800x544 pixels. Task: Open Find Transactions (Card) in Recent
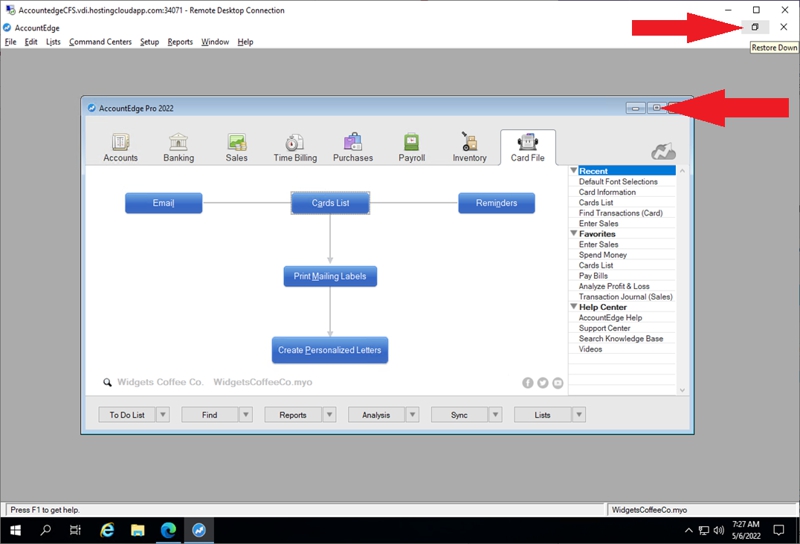pyautogui.click(x=620, y=213)
